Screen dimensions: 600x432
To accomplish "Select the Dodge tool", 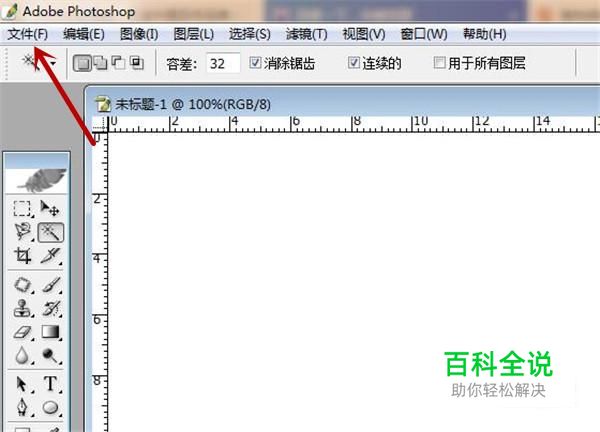I will click(50, 355).
